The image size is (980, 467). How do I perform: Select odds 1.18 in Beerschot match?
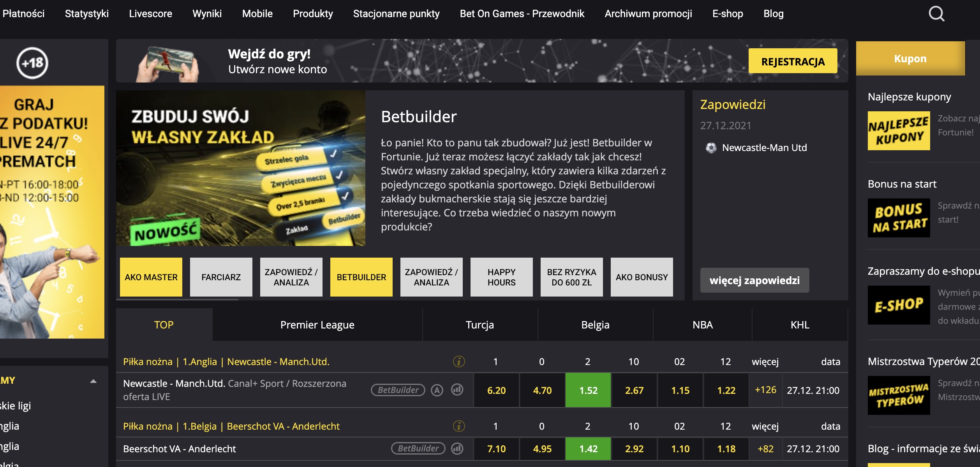coord(726,449)
